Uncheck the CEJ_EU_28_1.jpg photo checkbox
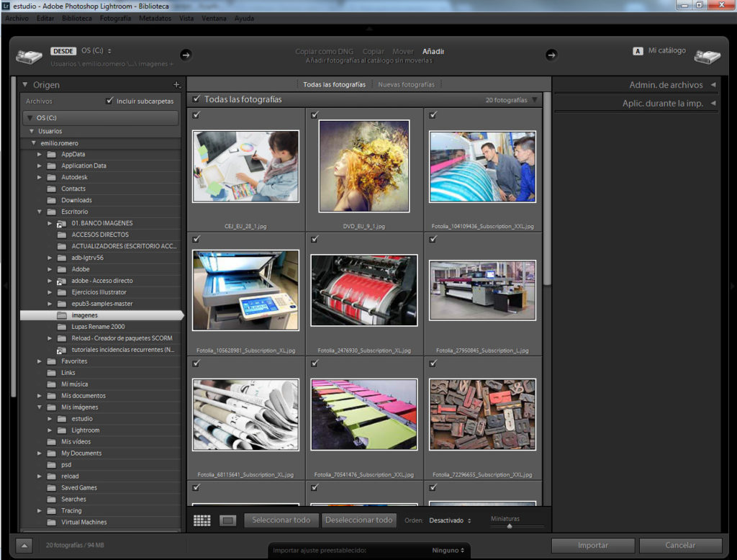 (196, 115)
